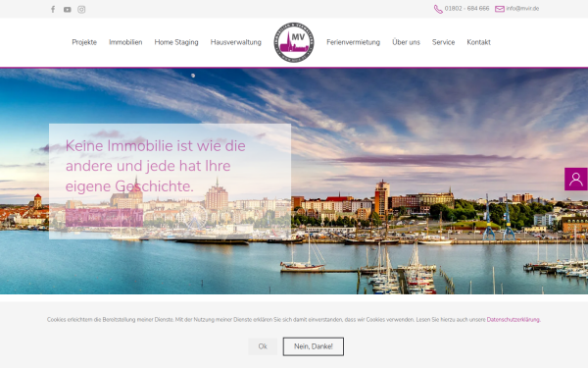
Task: Open the Projekte menu item
Action: (84, 42)
